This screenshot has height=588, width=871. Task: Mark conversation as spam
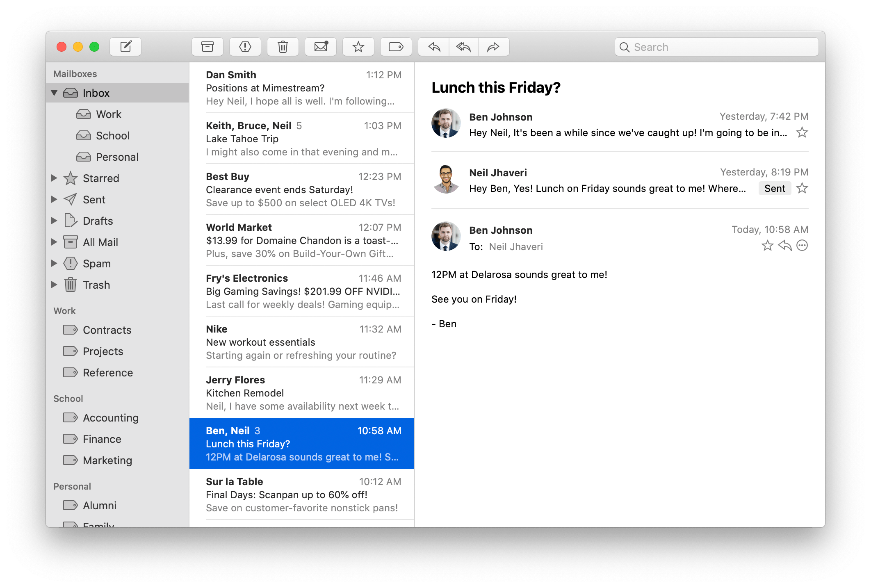click(245, 47)
